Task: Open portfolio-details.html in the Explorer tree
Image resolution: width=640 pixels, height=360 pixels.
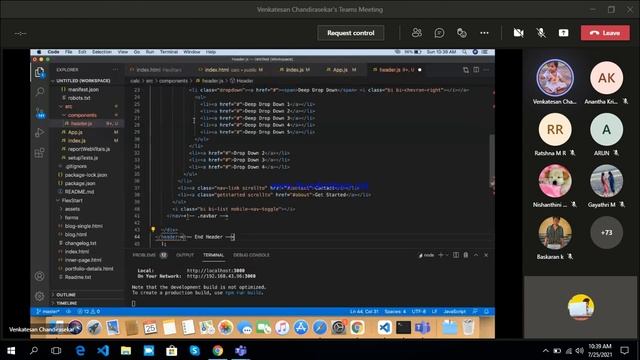Action: [89, 269]
